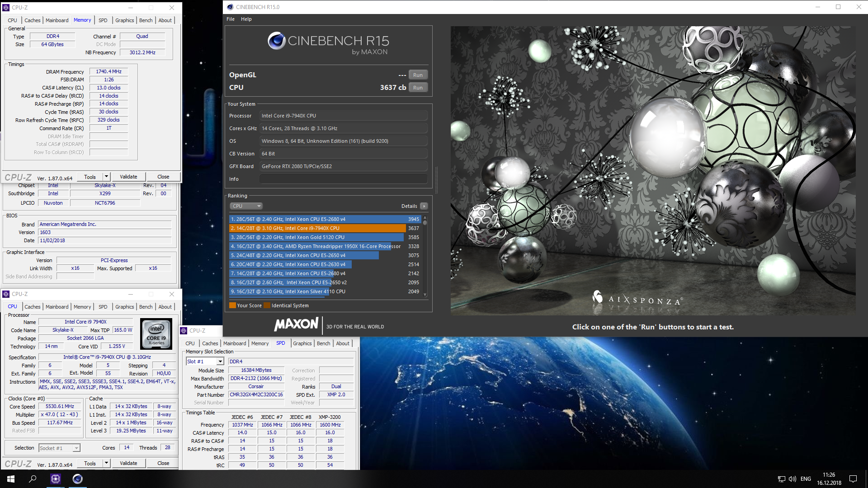Screen dimensions: 868x488
Task: Click the CPU-Z title icon in SPD window
Action: tap(184, 331)
